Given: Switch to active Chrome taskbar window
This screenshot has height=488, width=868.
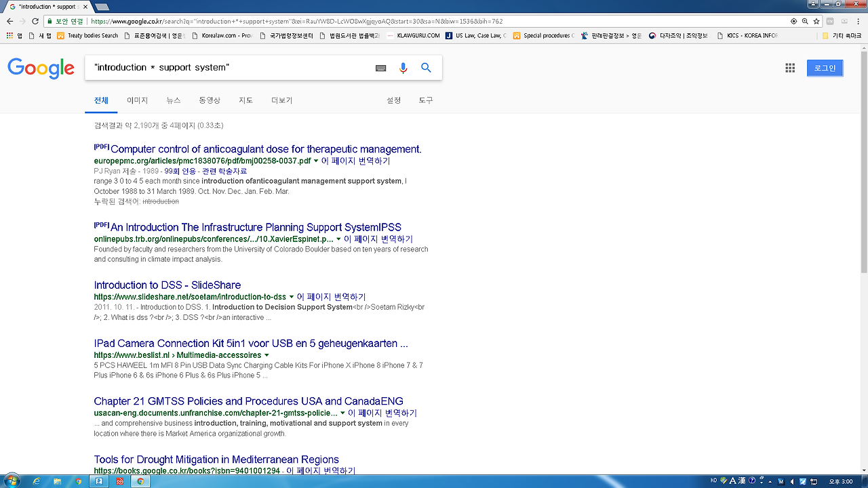Looking at the screenshot, I should [x=140, y=481].
